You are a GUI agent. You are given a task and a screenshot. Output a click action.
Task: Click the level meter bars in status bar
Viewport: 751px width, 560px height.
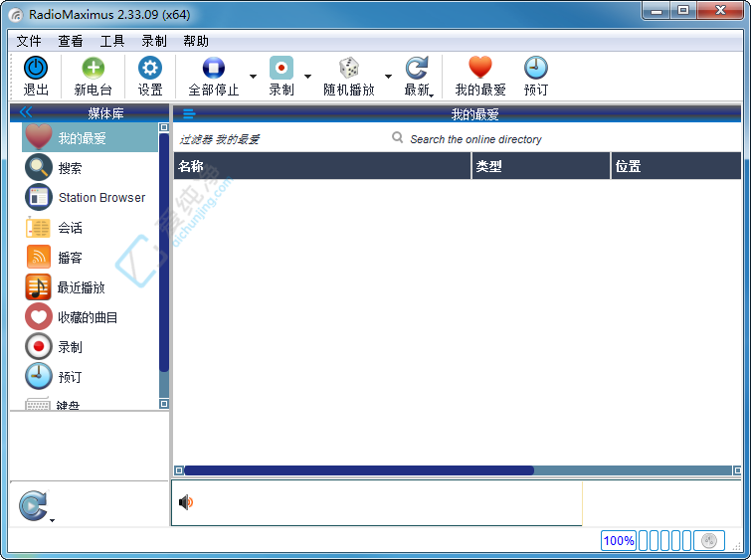coord(664,541)
